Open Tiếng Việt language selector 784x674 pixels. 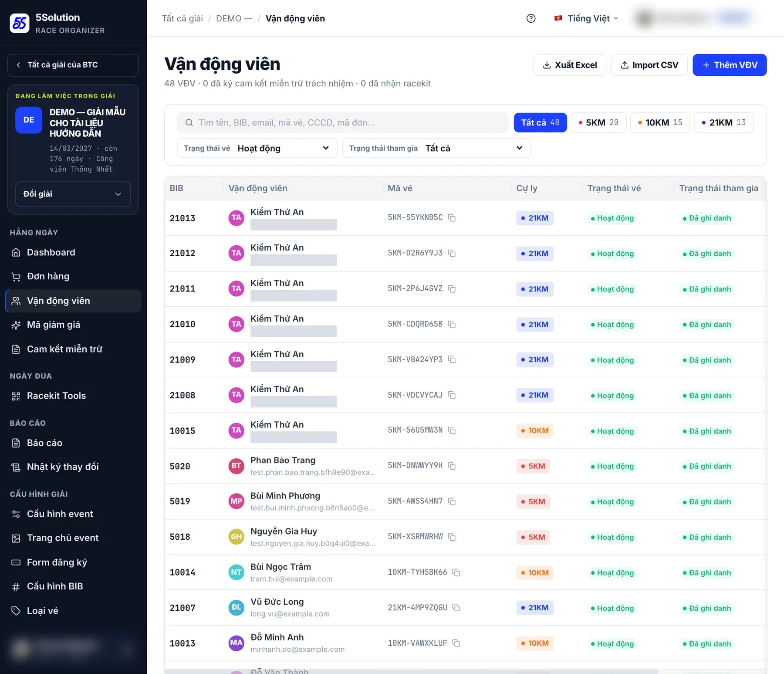point(586,18)
